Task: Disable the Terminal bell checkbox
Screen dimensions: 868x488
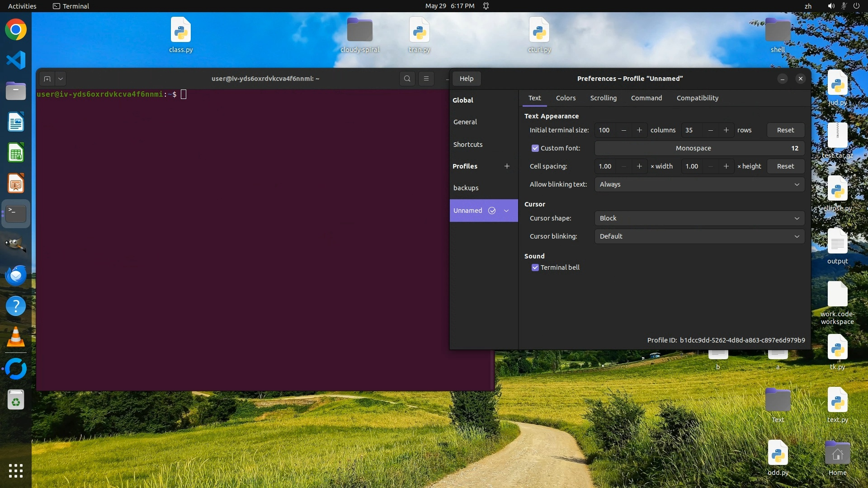Action: pyautogui.click(x=535, y=267)
